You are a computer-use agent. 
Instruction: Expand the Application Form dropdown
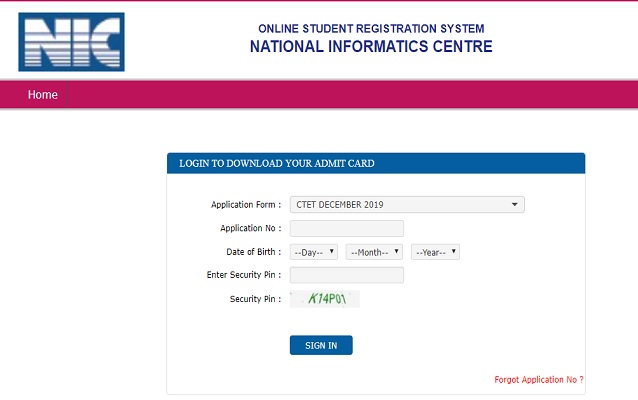407,204
